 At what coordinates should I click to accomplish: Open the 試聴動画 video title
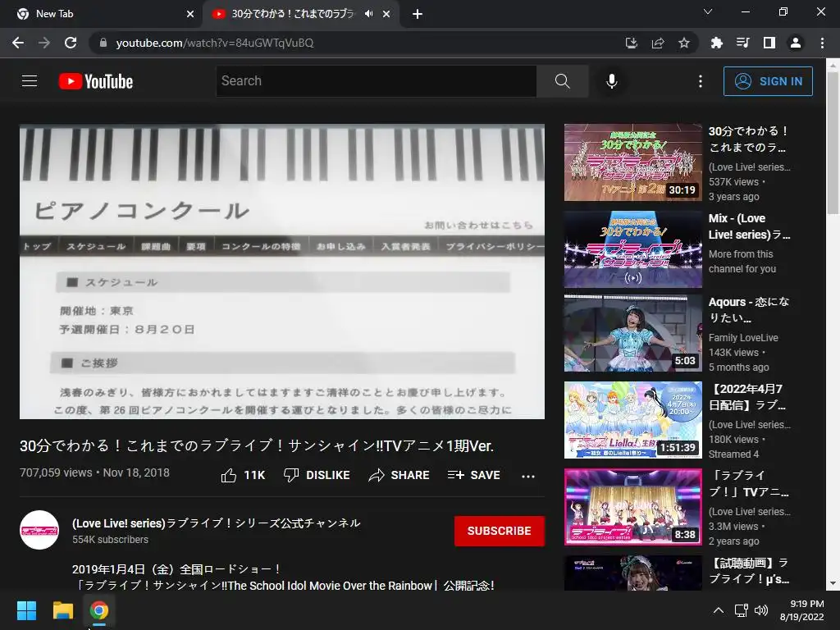(748, 571)
